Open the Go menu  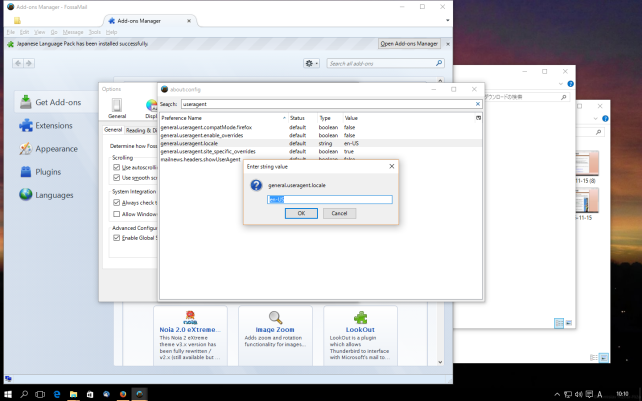coord(54,32)
